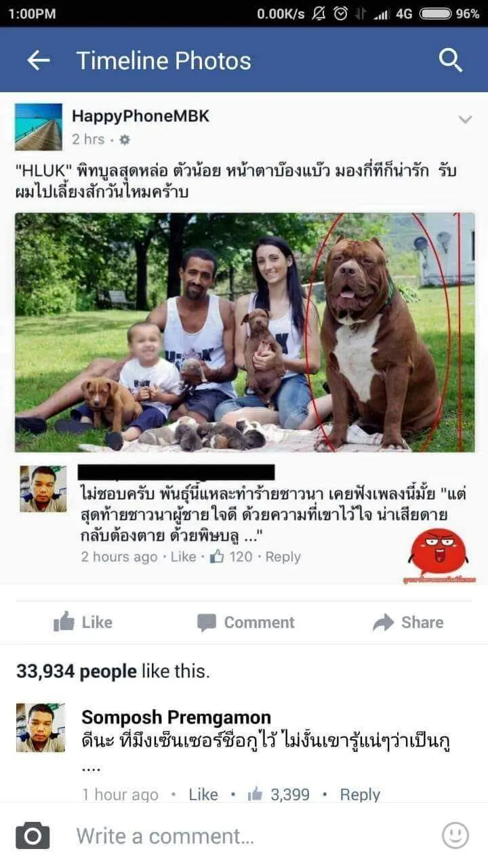This screenshot has height=868, width=488.
Task: Click the post privacy gear icon
Action: (124, 140)
